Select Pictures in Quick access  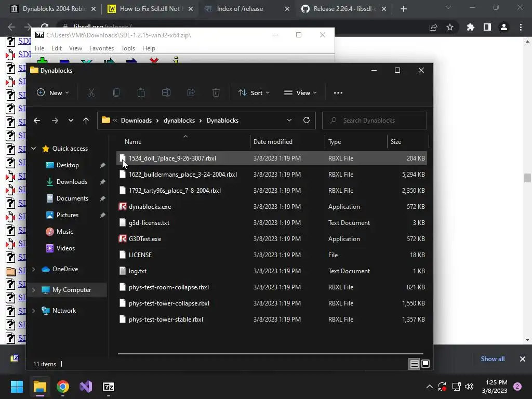pyautogui.click(x=68, y=215)
